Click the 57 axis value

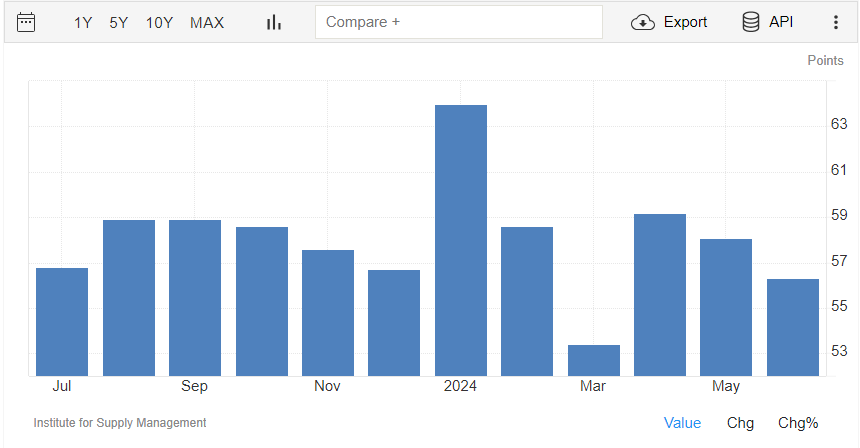(839, 260)
